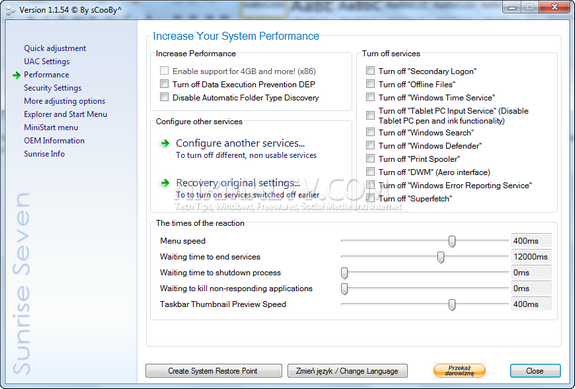Show the Sunrise Info section
Screen dimensions: 575x389
click(44, 154)
